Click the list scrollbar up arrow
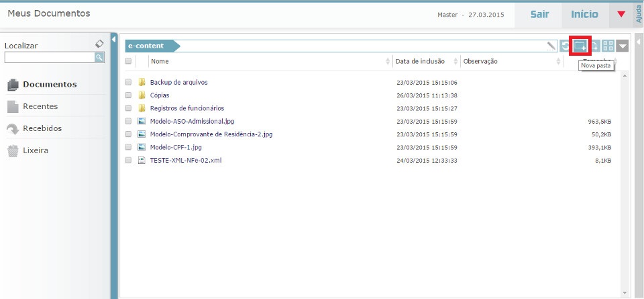Image resolution: width=644 pixels, height=299 pixels. click(625, 76)
